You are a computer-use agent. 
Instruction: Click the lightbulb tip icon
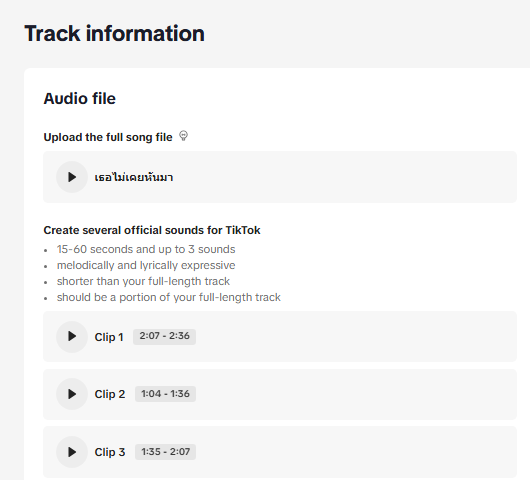183,136
